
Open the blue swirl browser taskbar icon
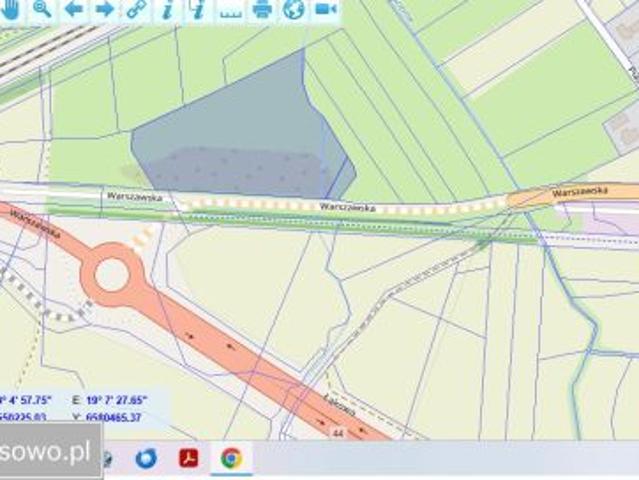click(x=146, y=458)
